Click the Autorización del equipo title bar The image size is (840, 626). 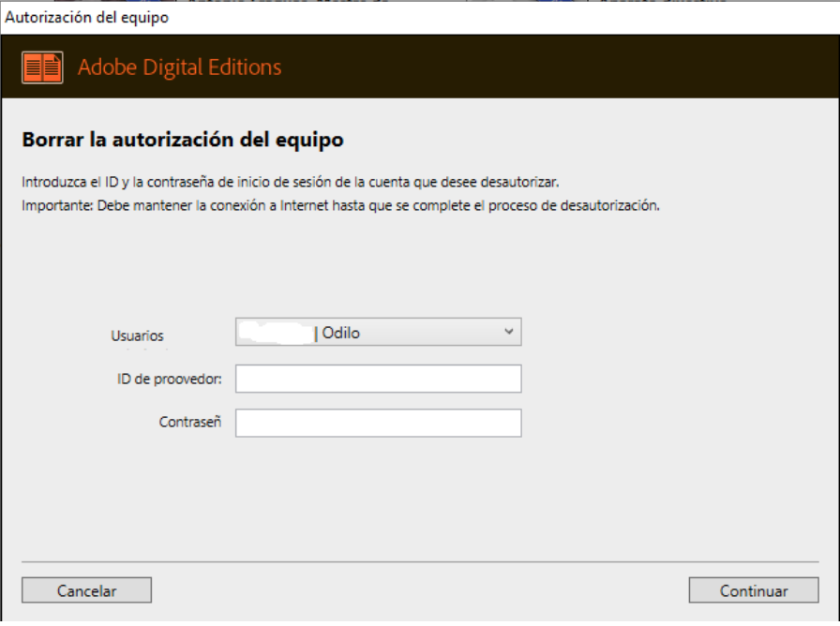point(88,17)
